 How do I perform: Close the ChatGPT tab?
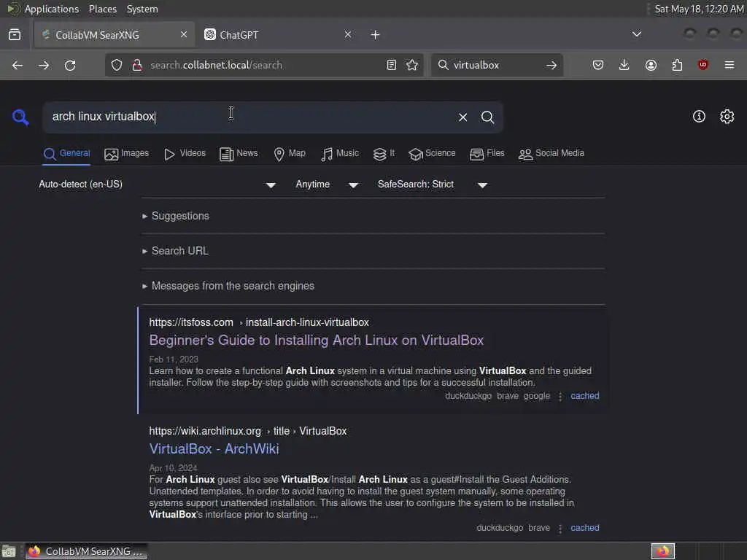pos(348,35)
